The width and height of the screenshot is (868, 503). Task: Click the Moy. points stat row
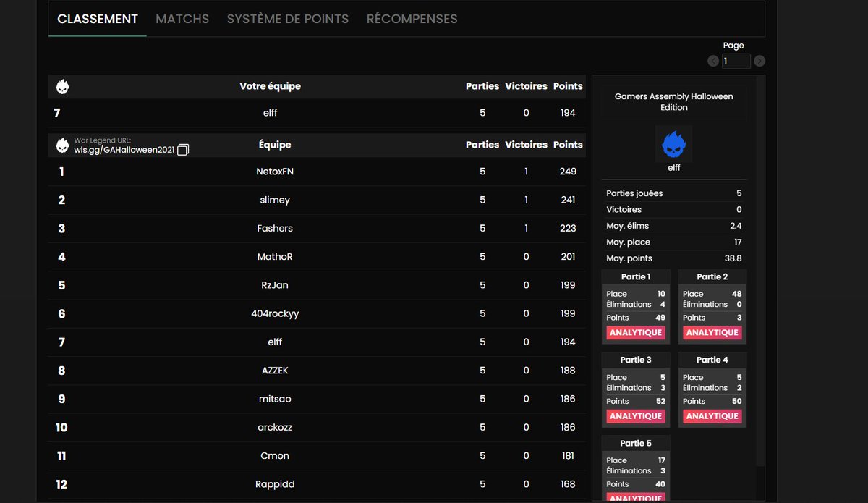click(673, 258)
